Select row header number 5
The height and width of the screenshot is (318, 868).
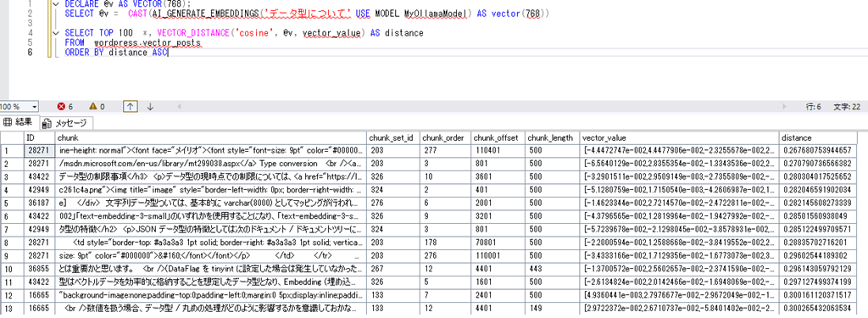(12, 203)
